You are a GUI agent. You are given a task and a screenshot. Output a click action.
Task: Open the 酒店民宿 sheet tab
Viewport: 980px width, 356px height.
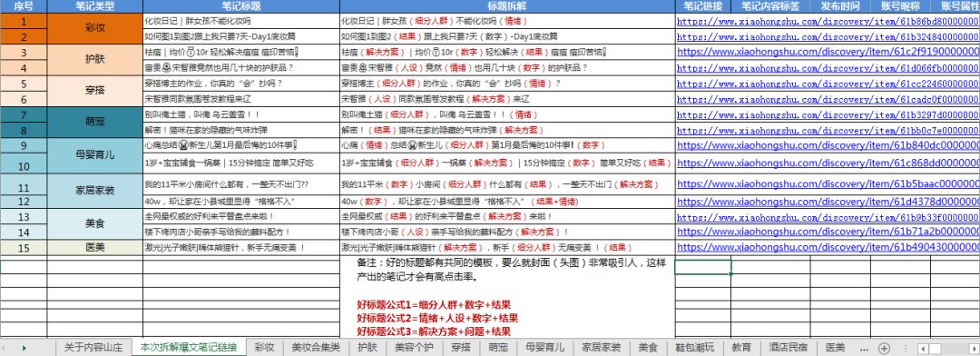pos(789,348)
